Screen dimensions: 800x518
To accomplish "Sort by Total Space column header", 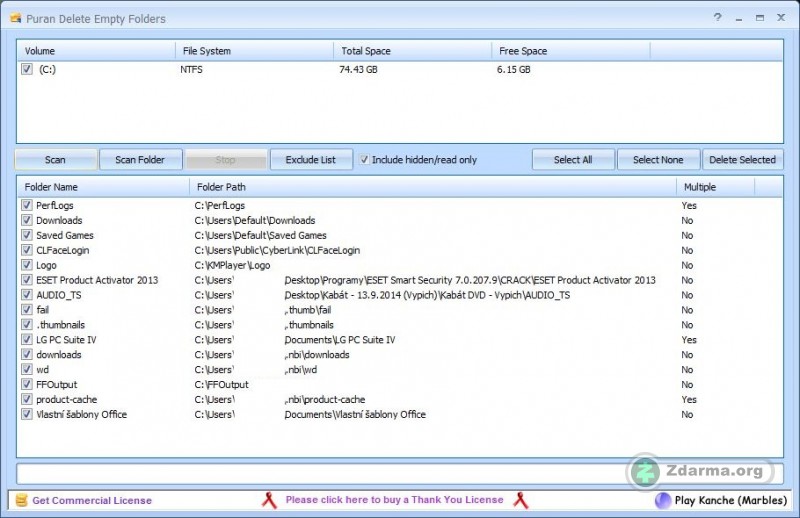I will coord(413,51).
